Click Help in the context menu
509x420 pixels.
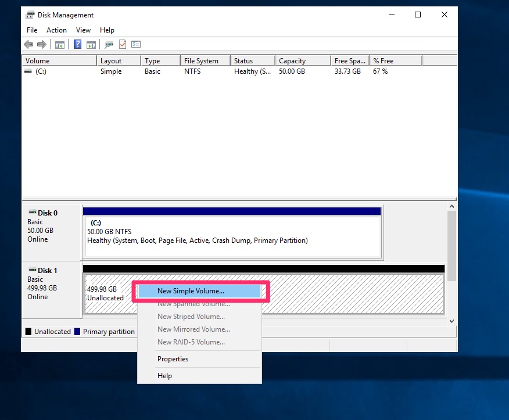pos(164,376)
